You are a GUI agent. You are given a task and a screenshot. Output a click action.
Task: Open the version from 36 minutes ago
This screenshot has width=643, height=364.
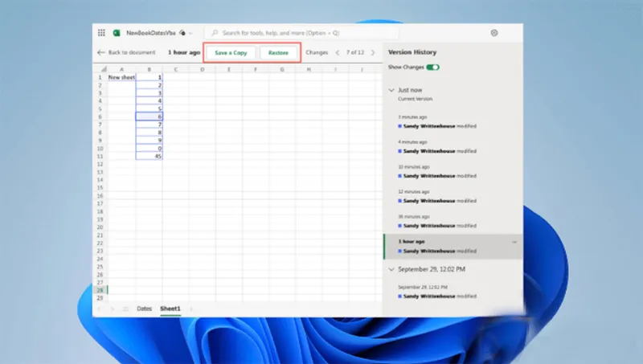453,221
